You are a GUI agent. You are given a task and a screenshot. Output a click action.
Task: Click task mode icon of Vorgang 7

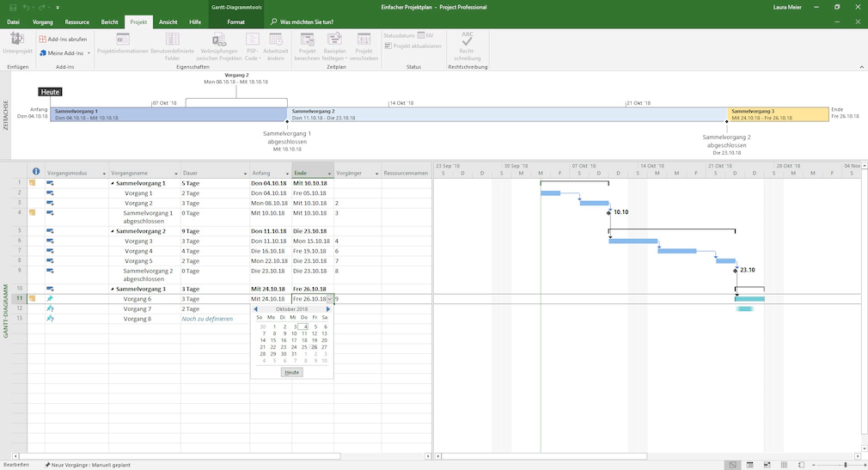50,308
